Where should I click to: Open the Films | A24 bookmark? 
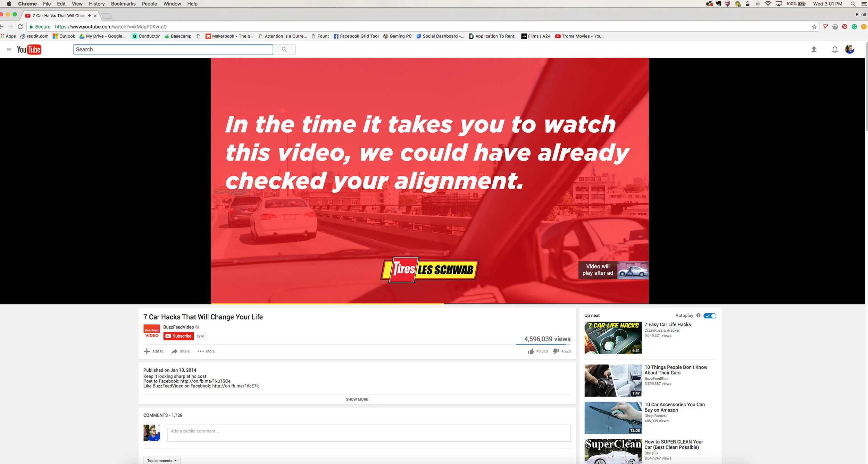536,36
